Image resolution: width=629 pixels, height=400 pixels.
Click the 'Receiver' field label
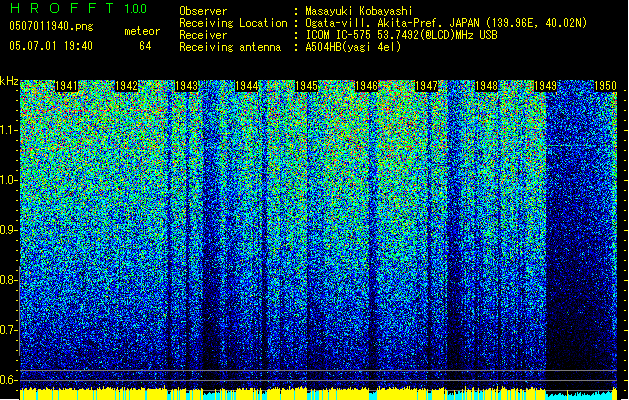click(x=203, y=35)
